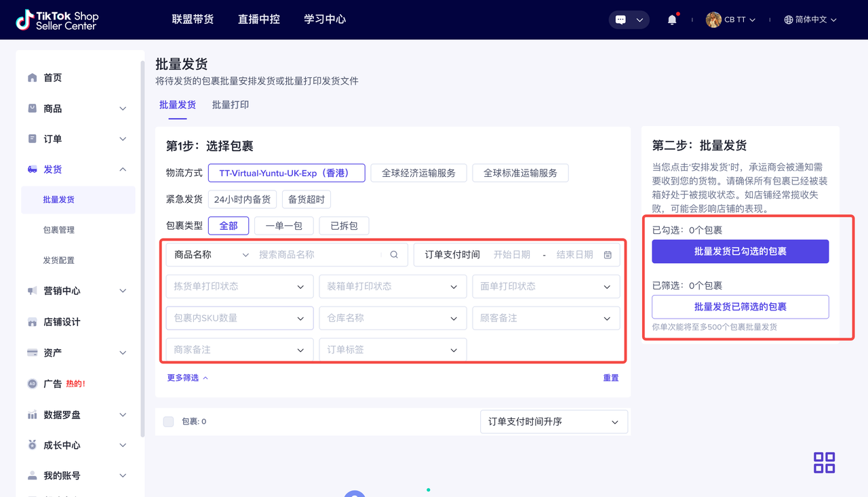Image resolution: width=868 pixels, height=497 pixels.
Task: Open the 装箱单打印状态 dropdown
Action: click(x=393, y=287)
